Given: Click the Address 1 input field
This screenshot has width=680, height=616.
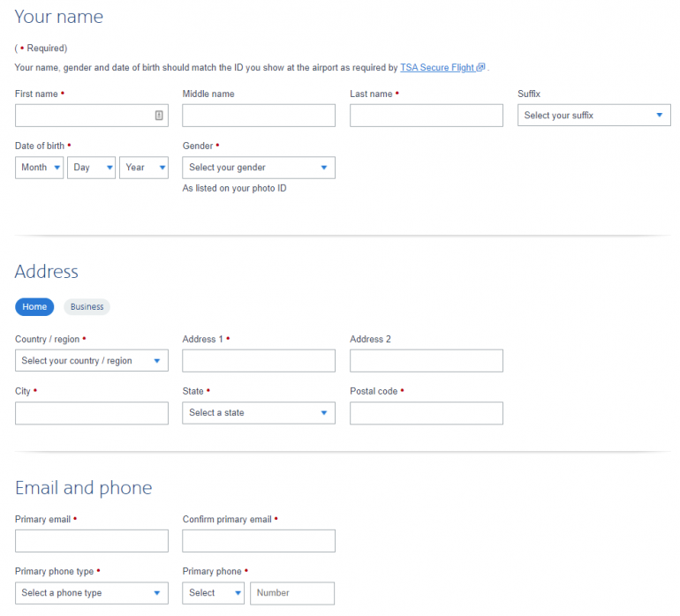Looking at the screenshot, I should point(259,361).
